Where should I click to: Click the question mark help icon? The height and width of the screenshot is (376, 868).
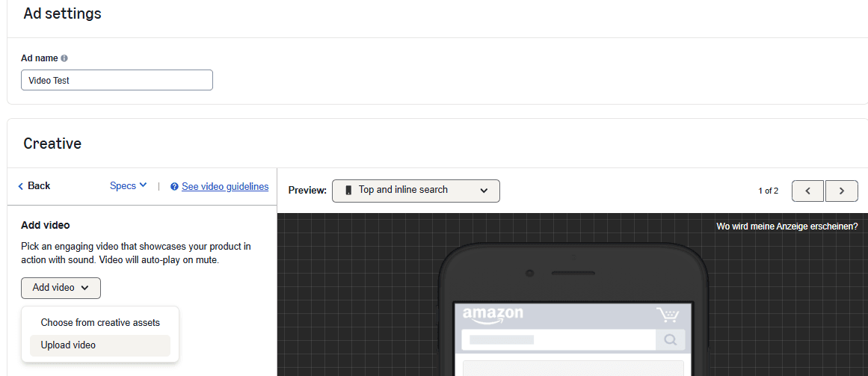click(174, 187)
